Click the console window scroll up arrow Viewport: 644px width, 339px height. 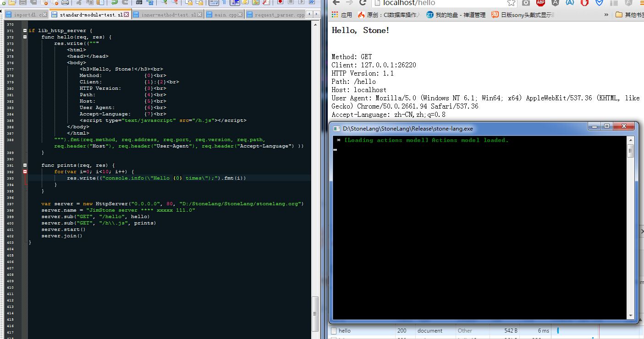(x=631, y=140)
